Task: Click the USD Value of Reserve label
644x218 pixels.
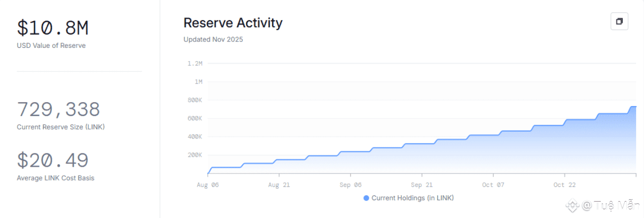Action: (x=51, y=46)
